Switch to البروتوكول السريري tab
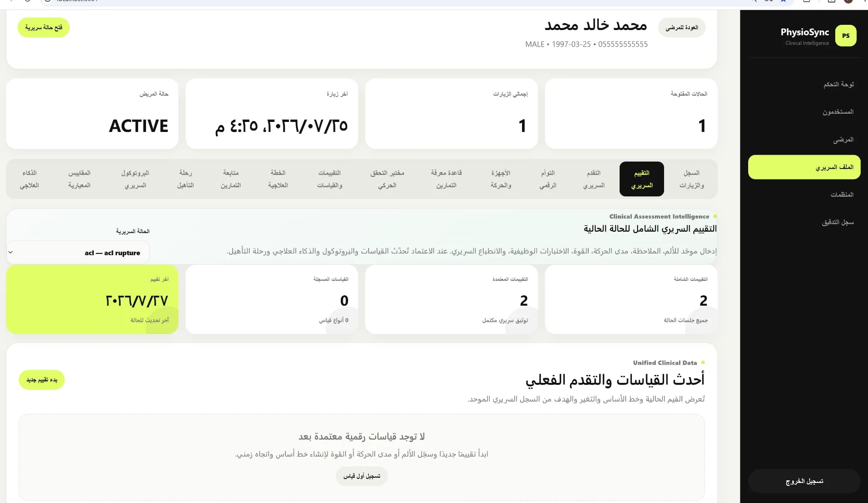The width and height of the screenshot is (868, 503). point(135,179)
